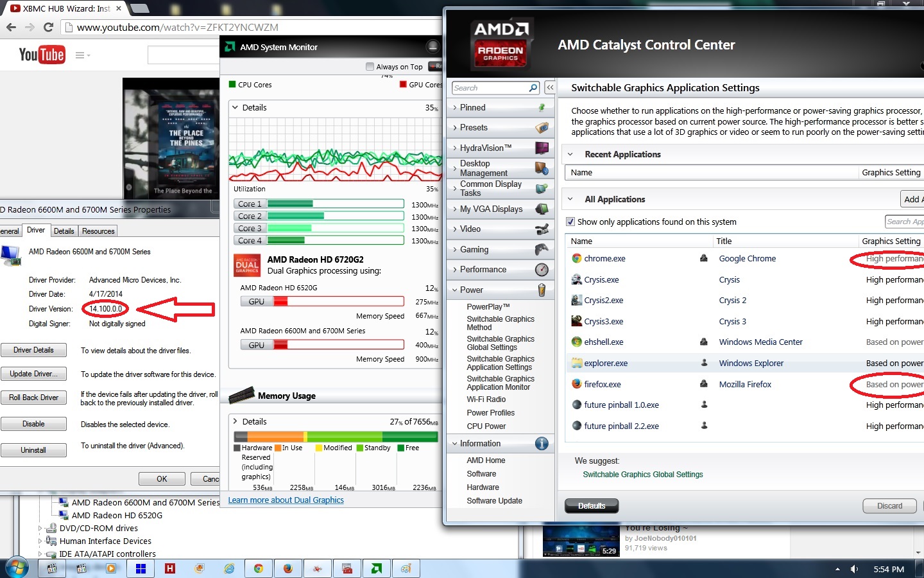Click the YouTube logo
Viewport: 924px width, 578px height.
tap(42, 55)
